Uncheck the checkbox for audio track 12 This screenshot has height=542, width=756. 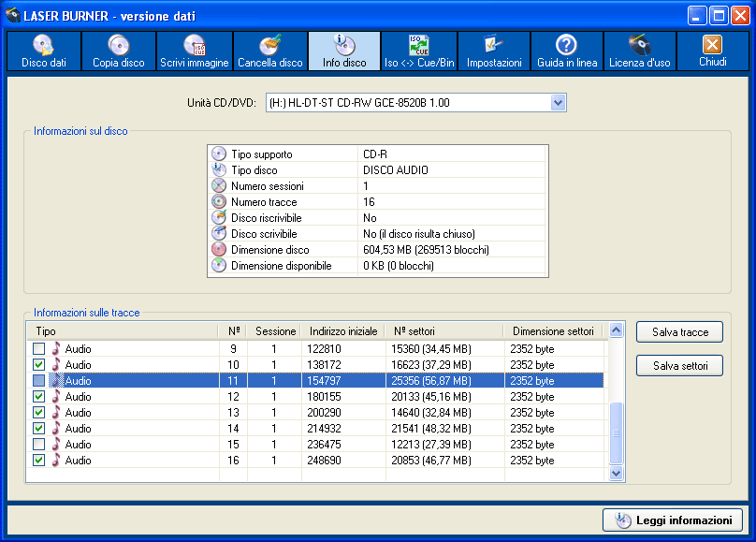(x=39, y=396)
